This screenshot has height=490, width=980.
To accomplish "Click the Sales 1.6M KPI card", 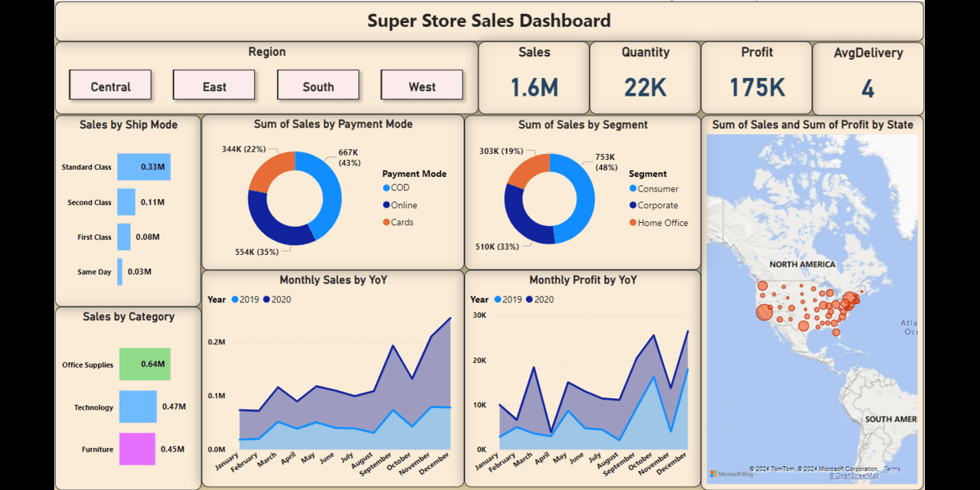I will coord(534,77).
